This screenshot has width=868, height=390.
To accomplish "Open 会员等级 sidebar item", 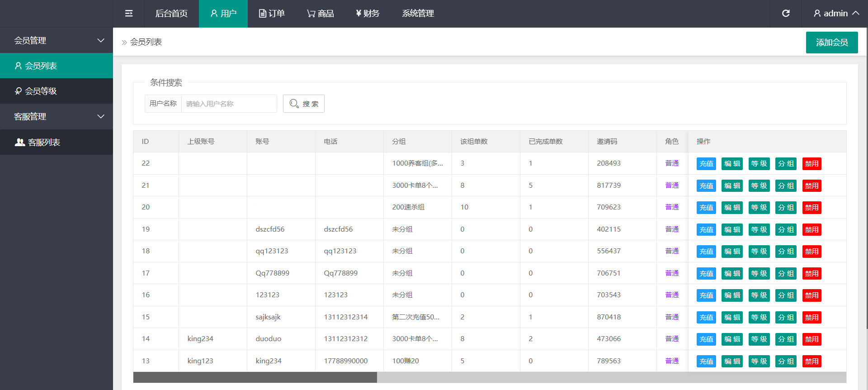I will (x=57, y=91).
